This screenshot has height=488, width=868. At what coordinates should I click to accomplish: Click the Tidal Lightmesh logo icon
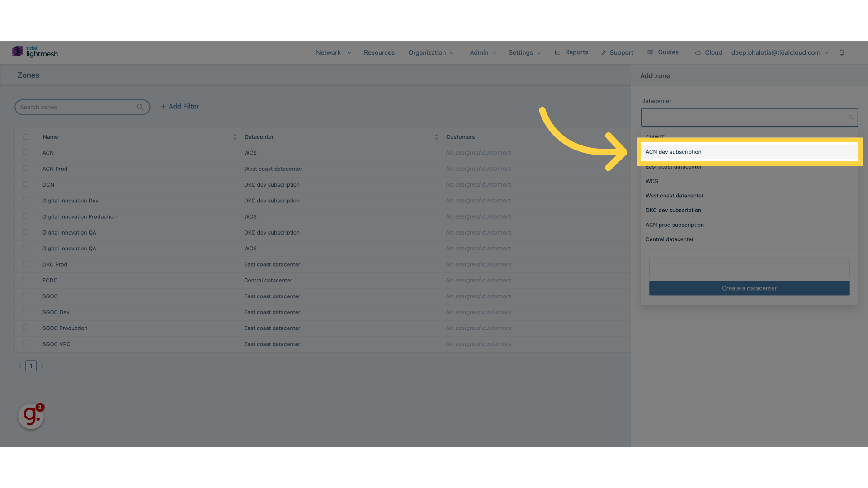pyautogui.click(x=17, y=52)
